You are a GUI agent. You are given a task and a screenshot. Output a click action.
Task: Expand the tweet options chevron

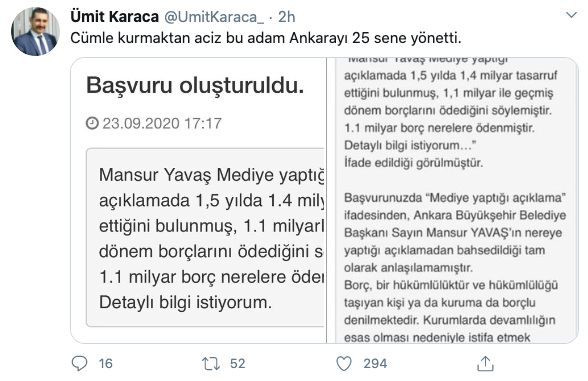click(571, 15)
